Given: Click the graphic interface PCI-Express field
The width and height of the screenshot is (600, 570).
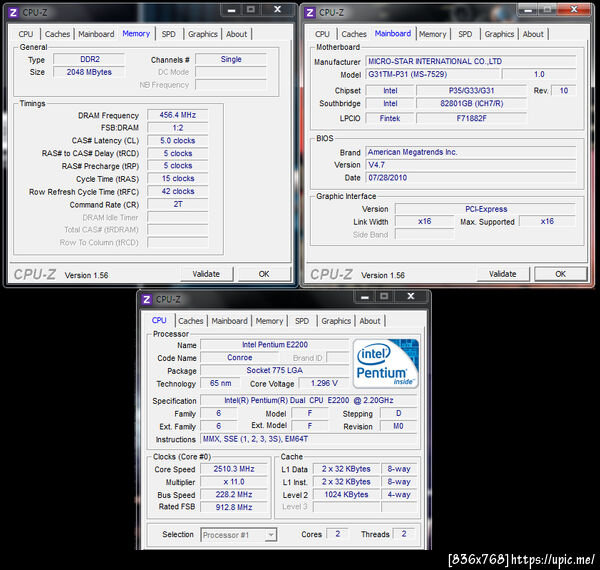Looking at the screenshot, I should click(x=486, y=209).
